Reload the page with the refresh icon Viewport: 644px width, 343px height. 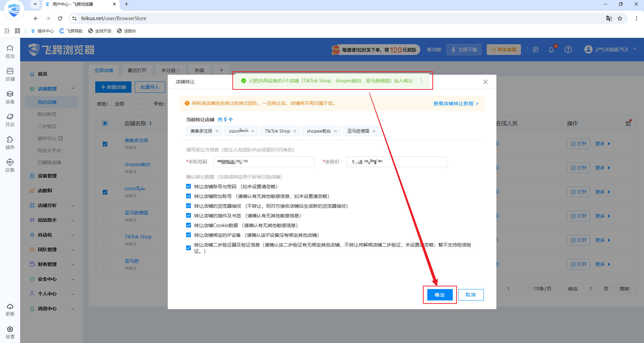(60, 18)
